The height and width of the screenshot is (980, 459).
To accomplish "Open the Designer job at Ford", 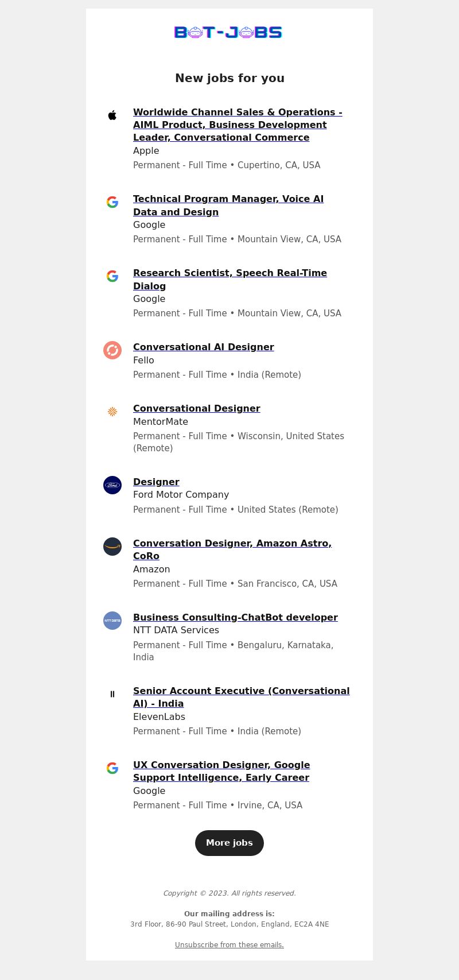I will pyautogui.click(x=156, y=482).
